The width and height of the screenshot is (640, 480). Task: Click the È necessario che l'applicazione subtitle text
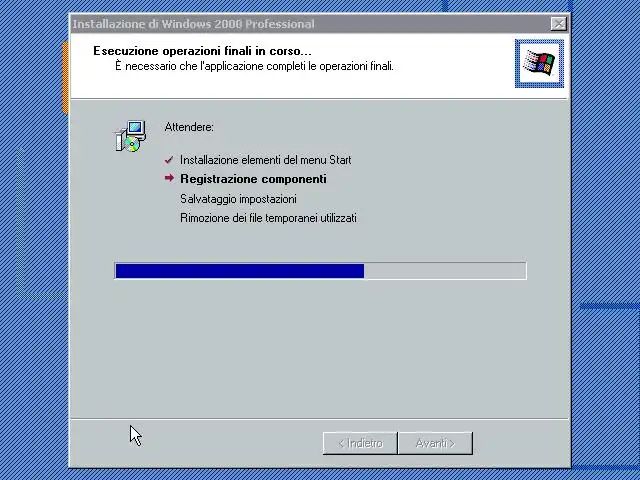pyautogui.click(x=254, y=66)
